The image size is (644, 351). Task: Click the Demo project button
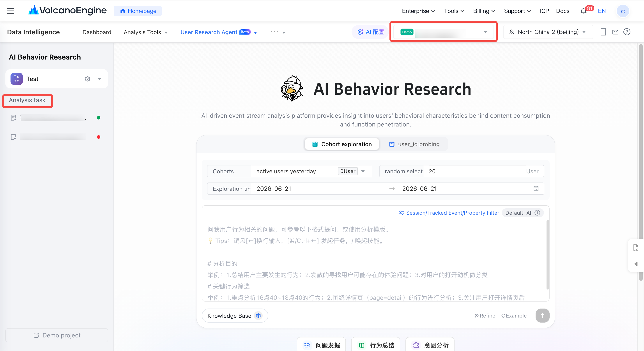pos(57,335)
